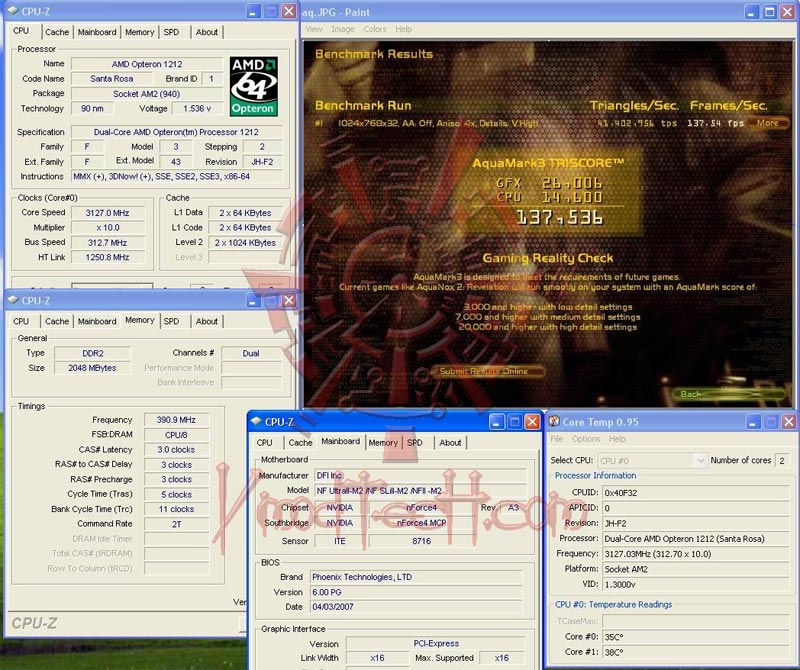Image resolution: width=800 pixels, height=670 pixels.
Task: Click motherboard Manufacturer field DFI Inc.
Action: [420, 476]
